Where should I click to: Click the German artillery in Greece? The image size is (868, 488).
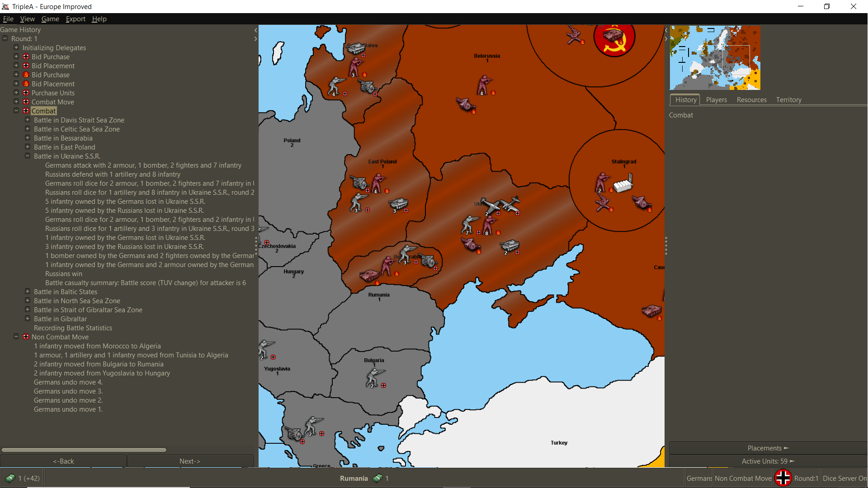(x=294, y=434)
